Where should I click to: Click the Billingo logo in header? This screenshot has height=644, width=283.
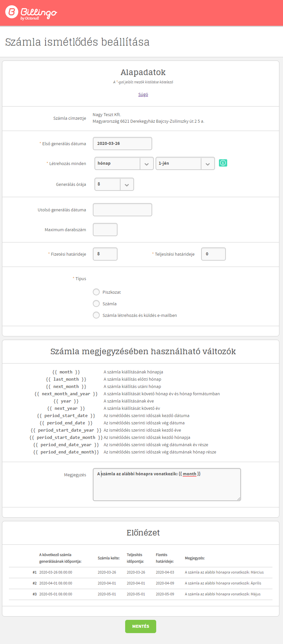[31, 13]
